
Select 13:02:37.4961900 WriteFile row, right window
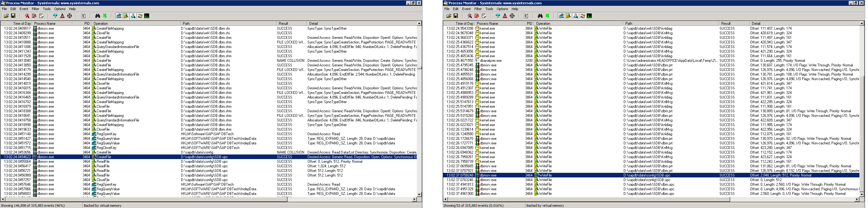651,194
